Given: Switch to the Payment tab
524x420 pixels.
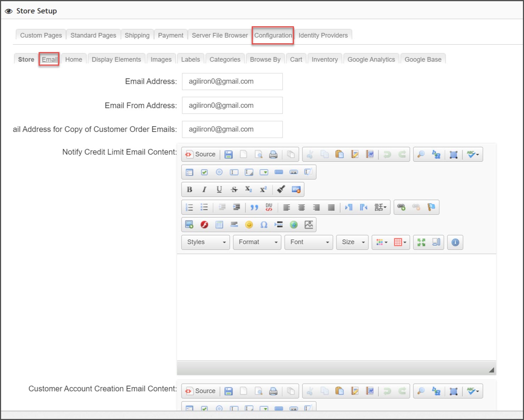Looking at the screenshot, I should click(171, 35).
